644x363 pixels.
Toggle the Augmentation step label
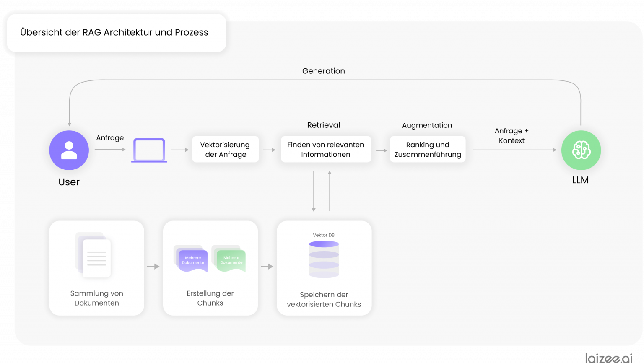(427, 125)
